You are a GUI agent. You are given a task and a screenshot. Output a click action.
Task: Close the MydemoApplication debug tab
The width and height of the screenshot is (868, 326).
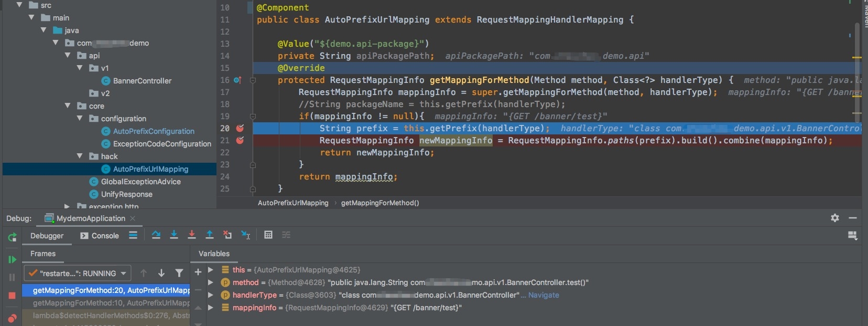click(133, 218)
